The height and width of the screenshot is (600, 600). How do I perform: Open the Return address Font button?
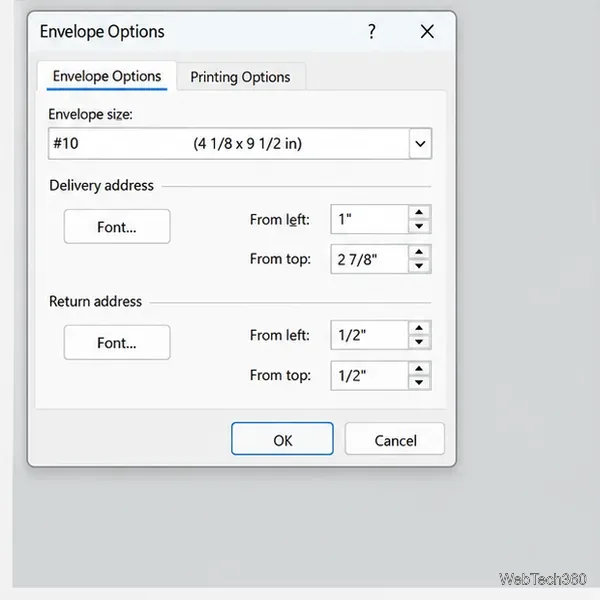point(117,342)
